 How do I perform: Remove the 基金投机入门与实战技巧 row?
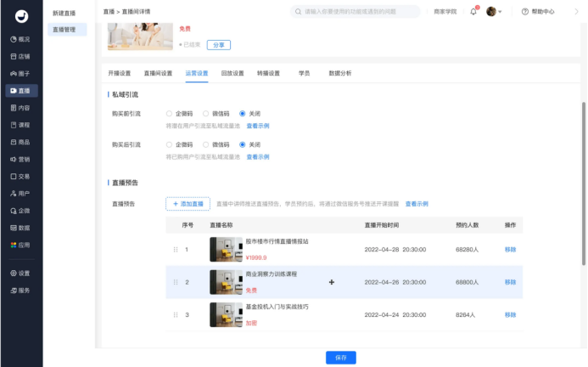pos(511,315)
